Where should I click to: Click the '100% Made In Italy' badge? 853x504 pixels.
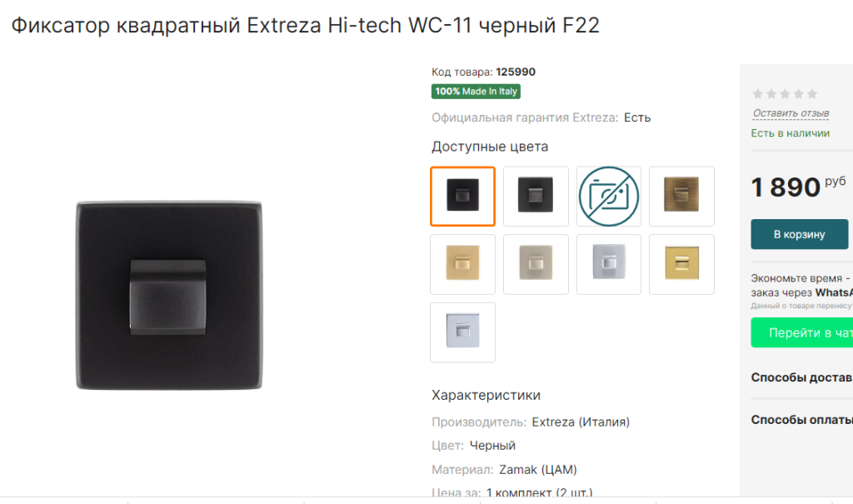coord(476,92)
